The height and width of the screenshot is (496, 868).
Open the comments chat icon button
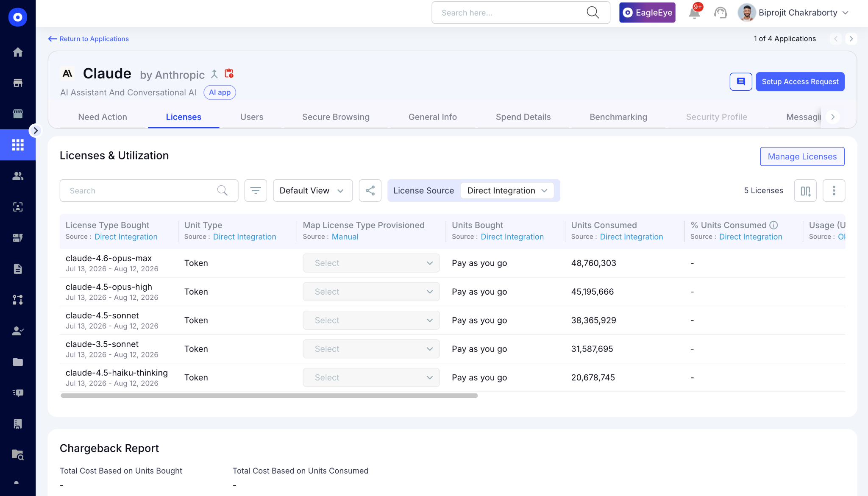(741, 81)
